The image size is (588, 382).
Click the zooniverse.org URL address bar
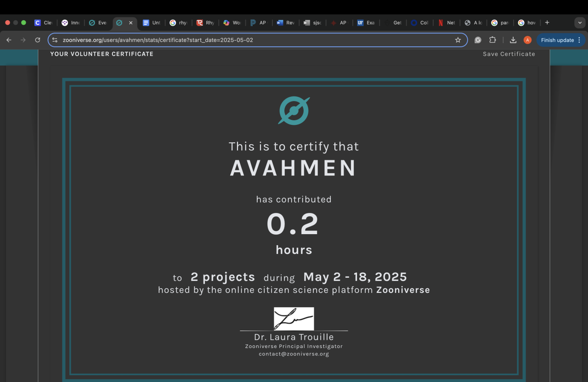coord(257,40)
